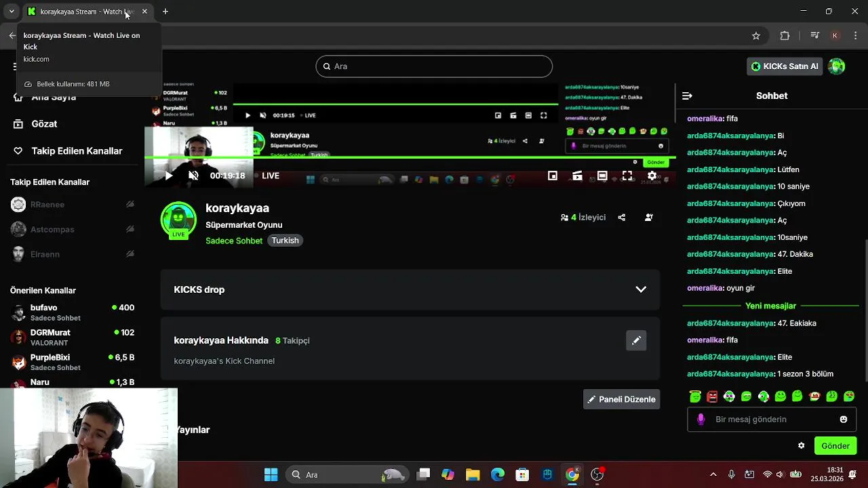
Task: Click the 4 İzleyici viewer count
Action: tap(583, 218)
